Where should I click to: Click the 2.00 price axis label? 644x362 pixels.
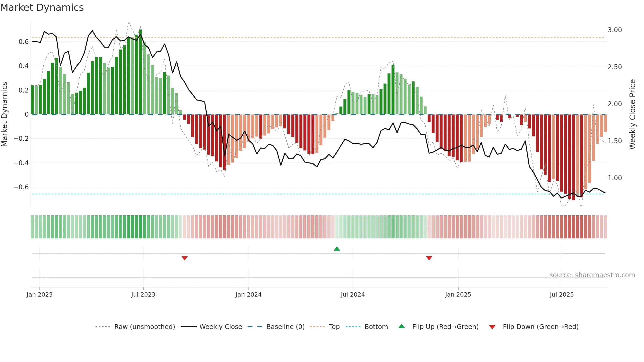(615, 104)
